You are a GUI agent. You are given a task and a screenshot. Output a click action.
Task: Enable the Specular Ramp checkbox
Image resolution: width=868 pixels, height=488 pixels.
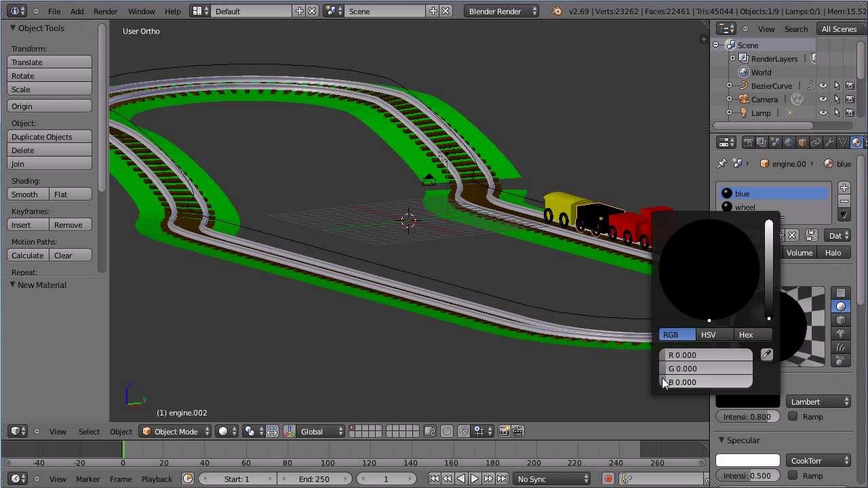(x=793, y=476)
